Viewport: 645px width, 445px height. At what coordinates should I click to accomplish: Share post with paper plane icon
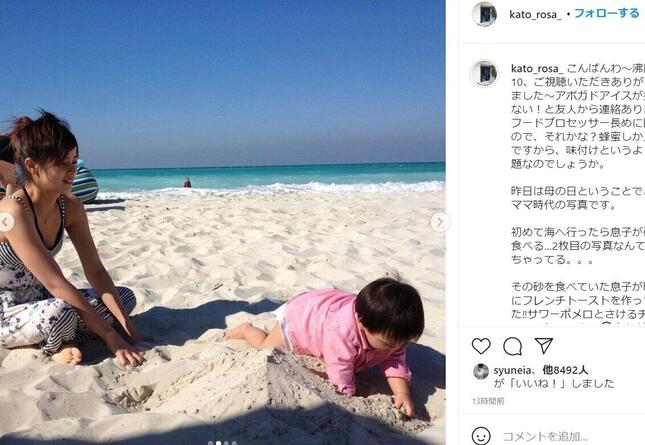pyautogui.click(x=544, y=346)
